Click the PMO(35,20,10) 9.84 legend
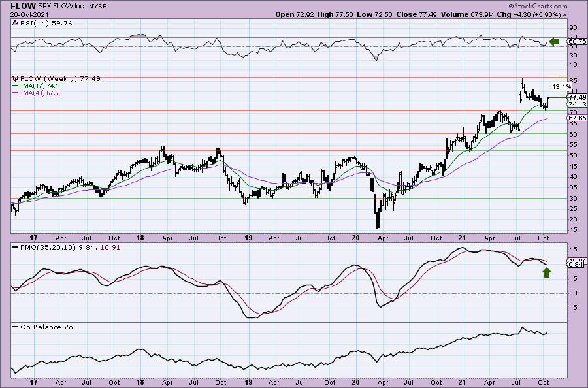The width and height of the screenshot is (588, 388). pyautogui.click(x=59, y=248)
